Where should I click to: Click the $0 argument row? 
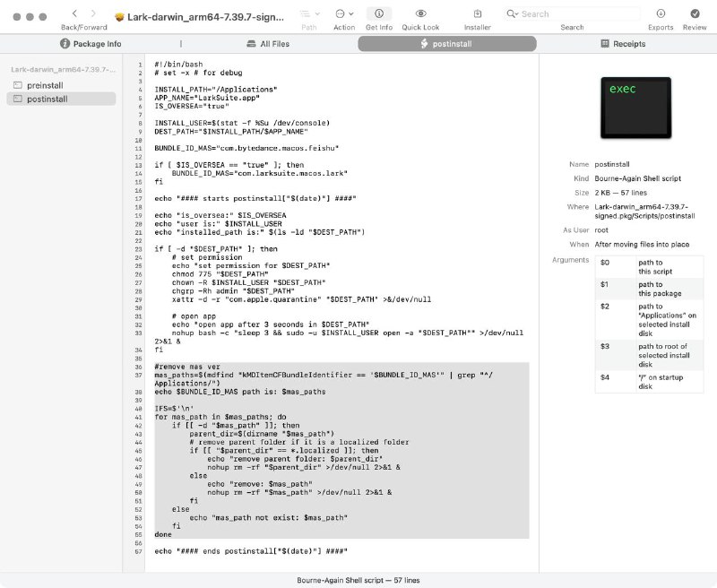649,267
